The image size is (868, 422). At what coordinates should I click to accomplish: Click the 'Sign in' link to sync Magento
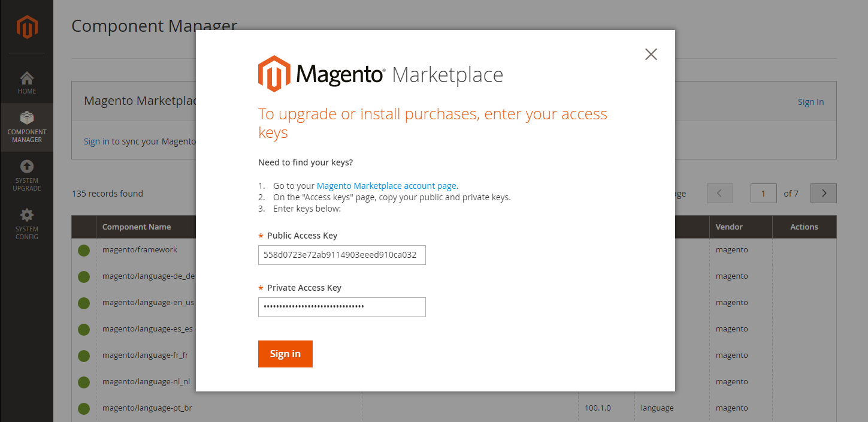96,141
